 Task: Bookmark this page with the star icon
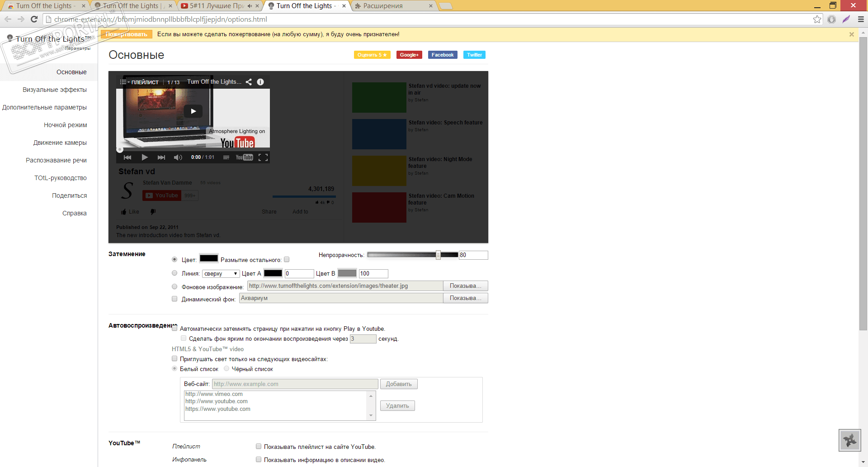coord(817,19)
